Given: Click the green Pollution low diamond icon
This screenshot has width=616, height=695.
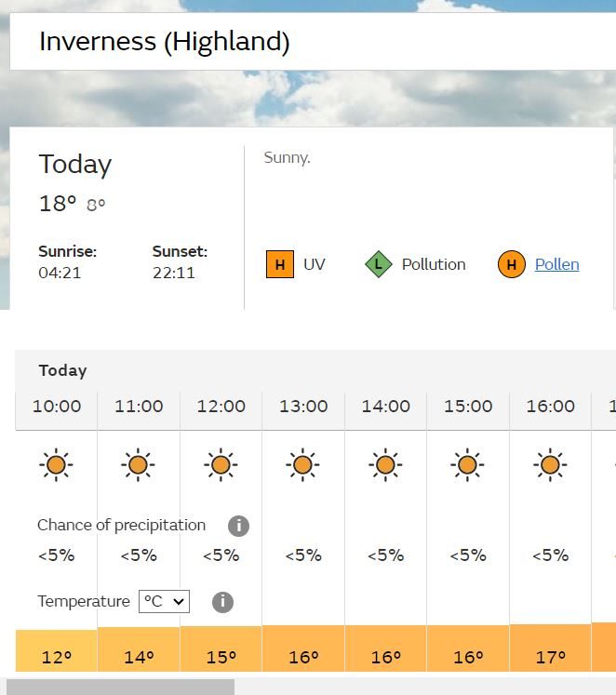Looking at the screenshot, I should 378,264.
